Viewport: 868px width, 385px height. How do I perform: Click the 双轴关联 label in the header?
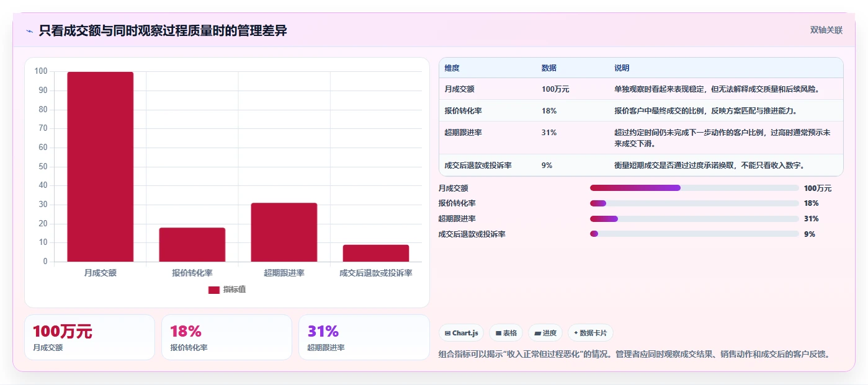pyautogui.click(x=826, y=30)
